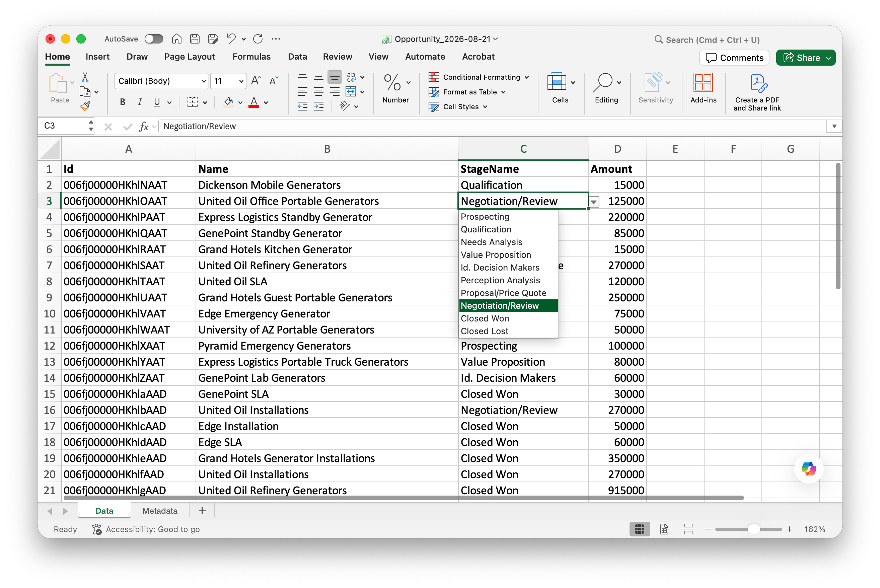Open the font name combo box
Viewport: 880px width, 588px height.
(x=161, y=81)
